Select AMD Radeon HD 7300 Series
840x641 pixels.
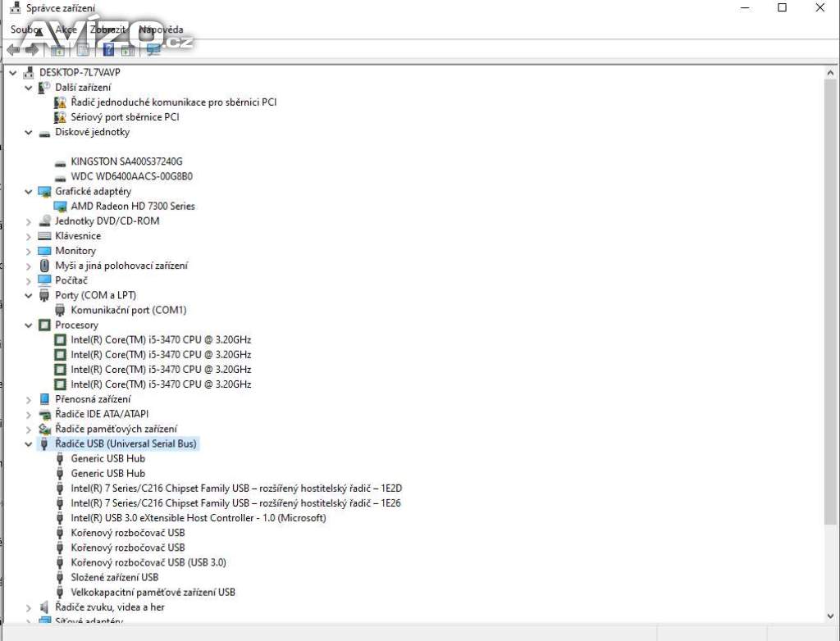[133, 207]
